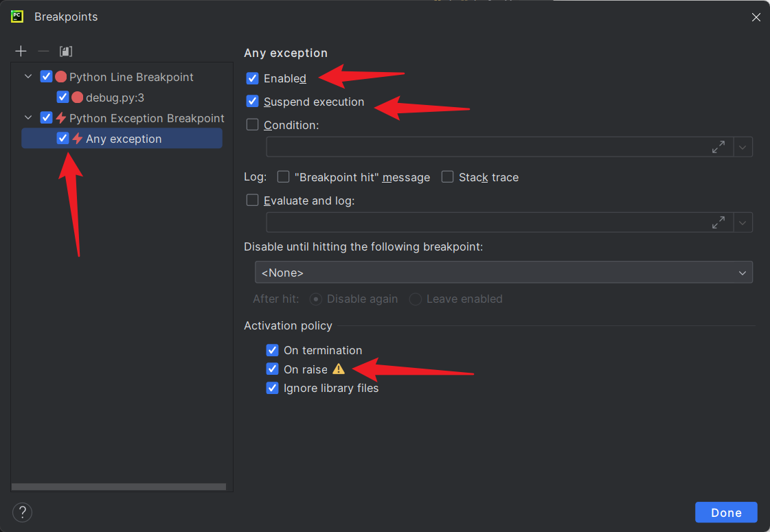The image size is (770, 532).
Task: Enable the Stack trace log option
Action: (x=448, y=177)
